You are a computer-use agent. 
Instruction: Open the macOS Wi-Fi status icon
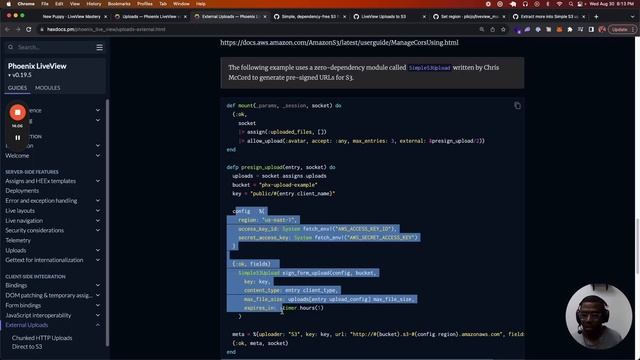(559, 4)
